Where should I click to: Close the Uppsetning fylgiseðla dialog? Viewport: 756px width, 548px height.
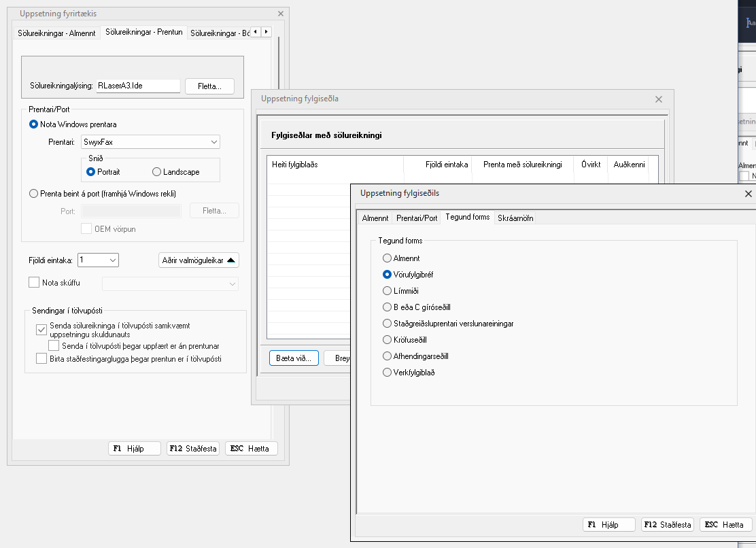click(658, 99)
